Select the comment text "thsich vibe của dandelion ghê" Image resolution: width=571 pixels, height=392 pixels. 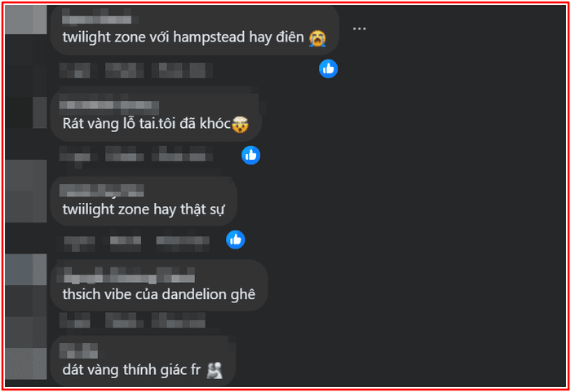click(x=159, y=294)
